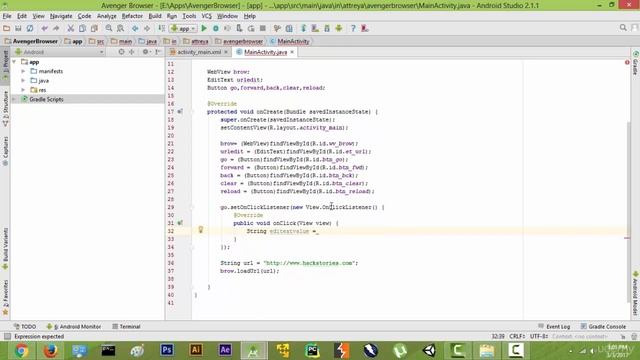Viewport: 640px width, 360px height.
Task: Click the CRLF line separator status item
Action: (517, 336)
